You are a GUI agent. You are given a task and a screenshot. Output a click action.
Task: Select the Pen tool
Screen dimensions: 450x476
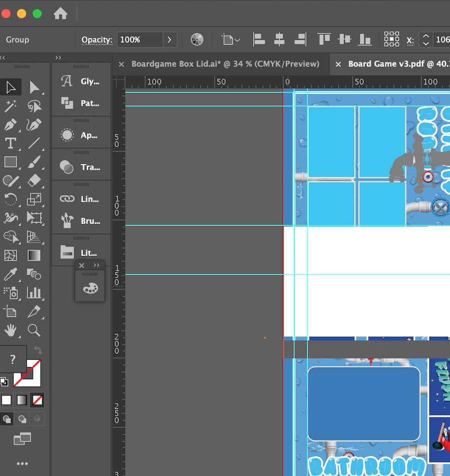point(11,124)
